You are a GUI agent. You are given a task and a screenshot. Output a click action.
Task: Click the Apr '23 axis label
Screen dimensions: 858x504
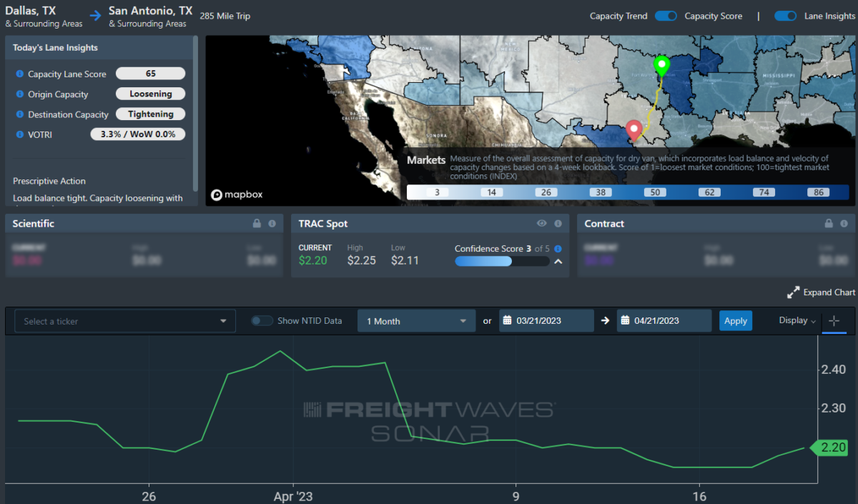294,496
